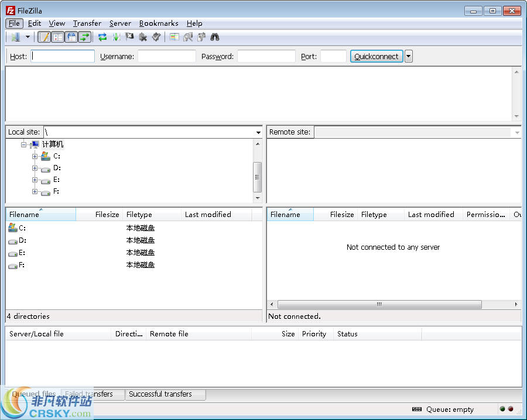The height and width of the screenshot is (420, 527).
Task: Focus the Host input field
Action: (63, 56)
